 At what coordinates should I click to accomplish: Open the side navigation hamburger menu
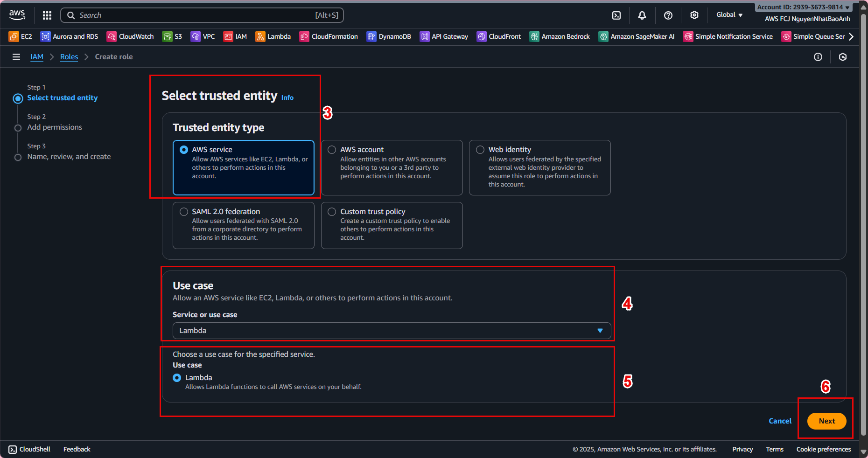point(16,57)
